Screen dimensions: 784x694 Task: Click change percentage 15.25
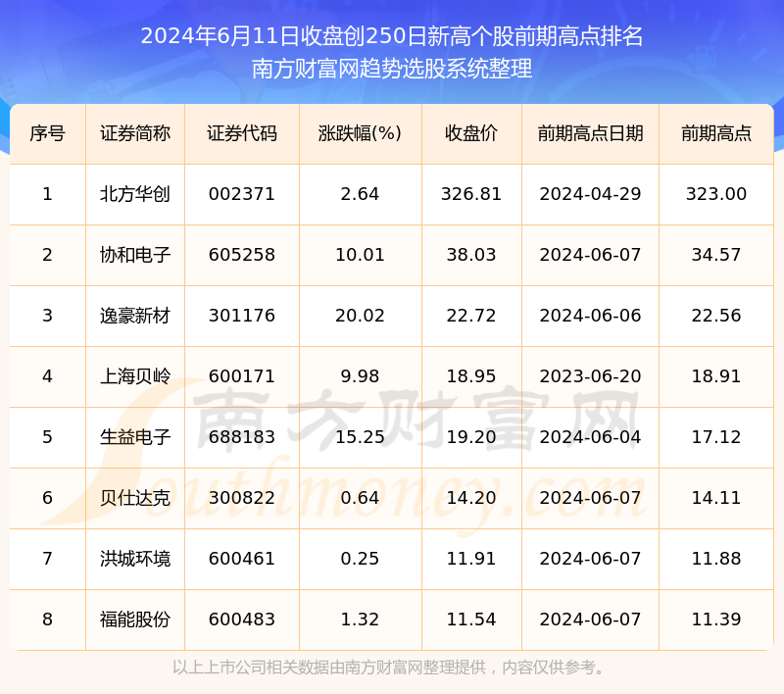pos(360,437)
